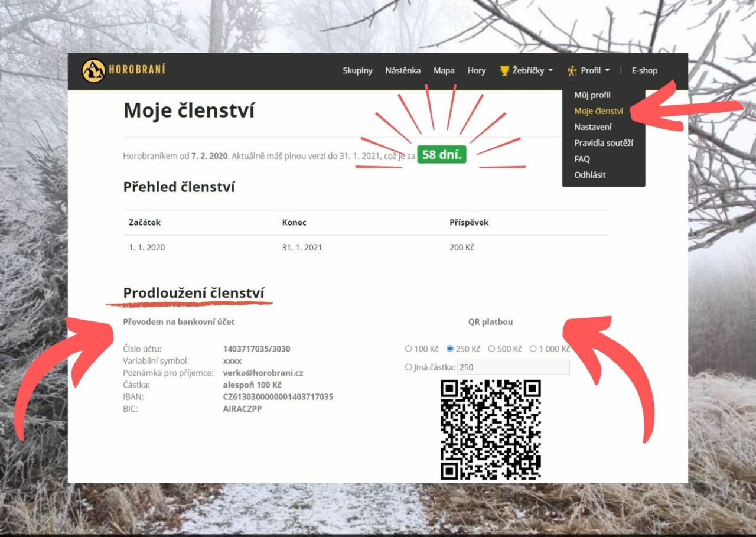756x537 pixels.
Task: Click the payment QR code image
Action: [491, 429]
